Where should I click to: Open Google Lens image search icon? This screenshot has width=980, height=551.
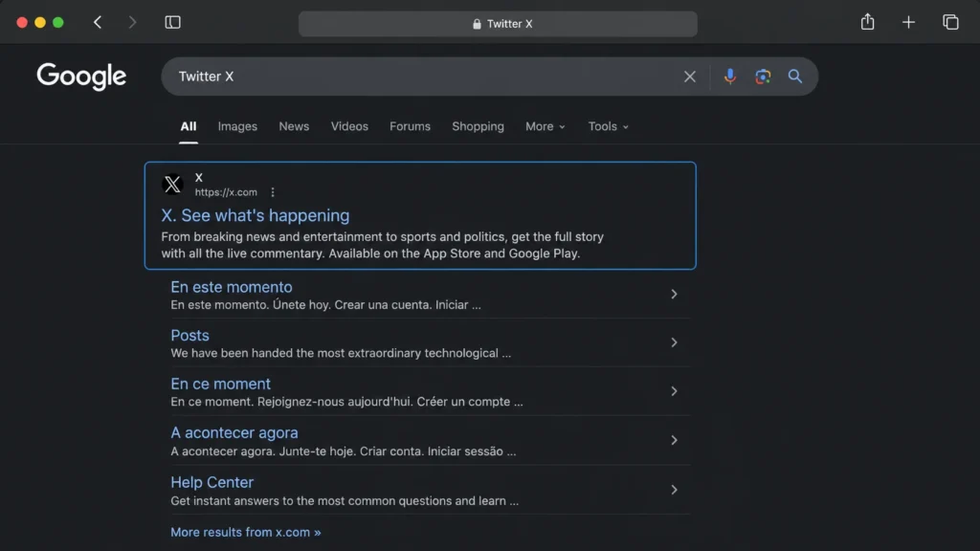(x=763, y=77)
